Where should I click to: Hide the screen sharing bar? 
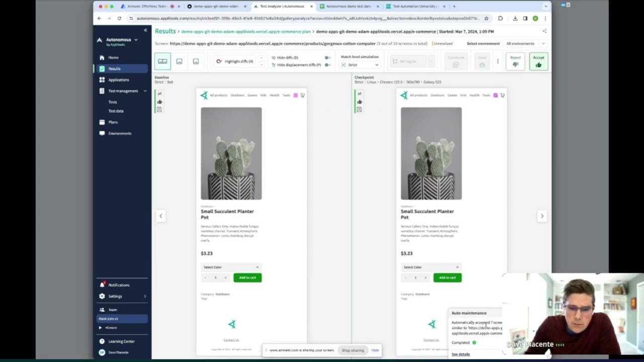[375, 350]
